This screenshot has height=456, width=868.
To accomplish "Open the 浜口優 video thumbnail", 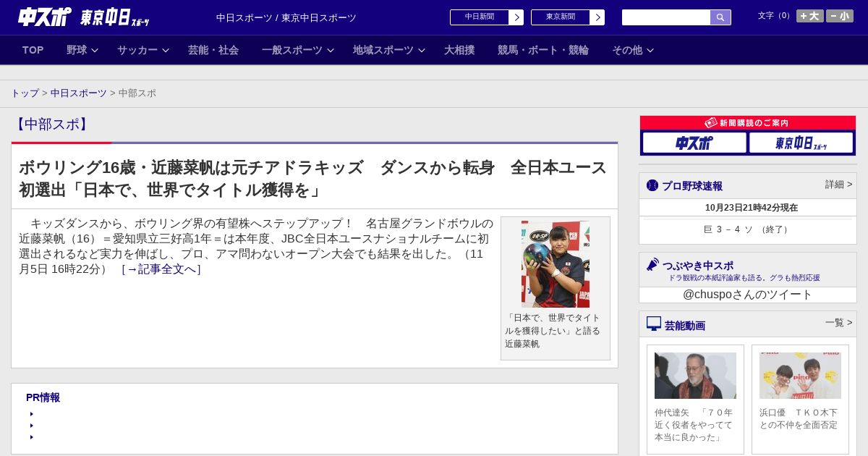I will 800,376.
